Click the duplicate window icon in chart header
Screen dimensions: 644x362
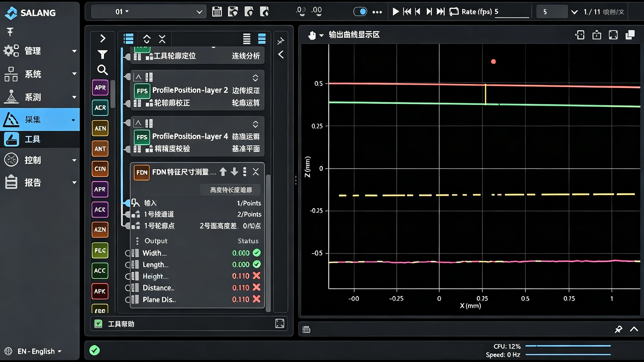pos(630,35)
